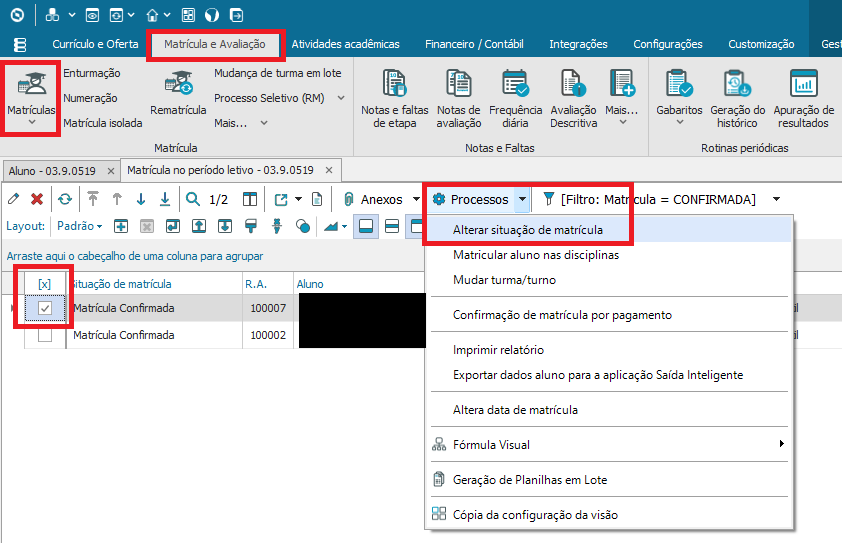Expand the Matrículas dropdown chevron
This screenshot has height=543, width=842.
(x=32, y=123)
